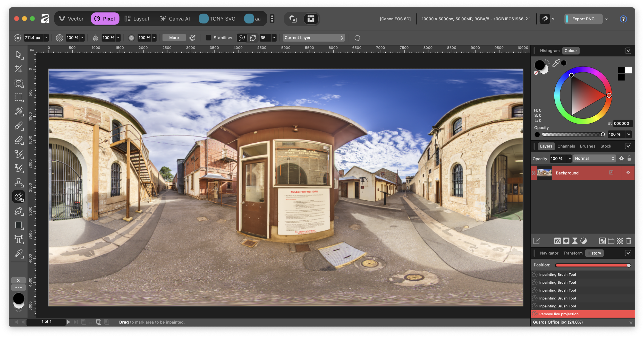Open layer FX effects icon
Image resolution: width=644 pixels, height=337 pixels.
pos(557,241)
